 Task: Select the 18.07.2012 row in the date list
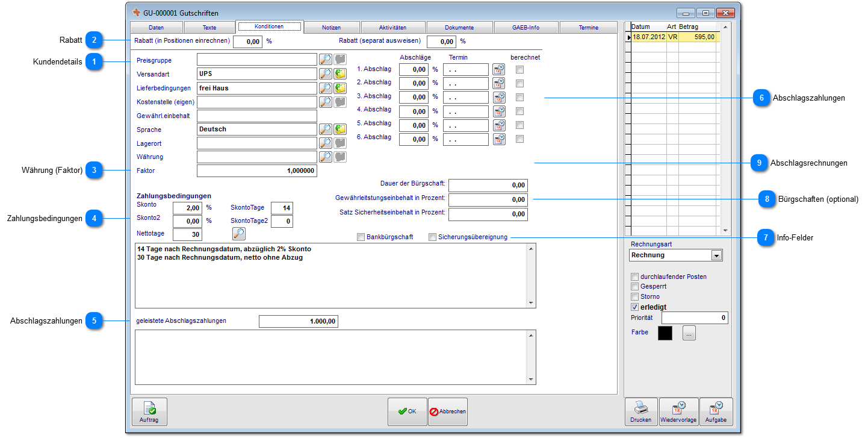[674, 37]
